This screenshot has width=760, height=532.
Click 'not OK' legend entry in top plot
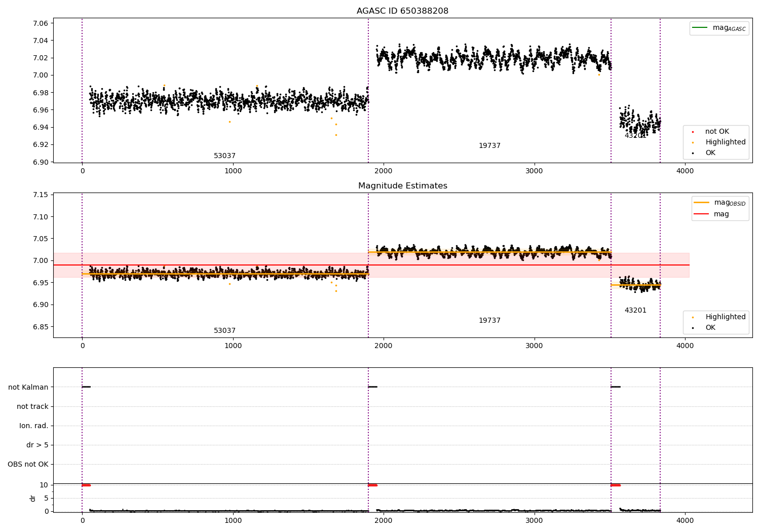click(x=711, y=131)
